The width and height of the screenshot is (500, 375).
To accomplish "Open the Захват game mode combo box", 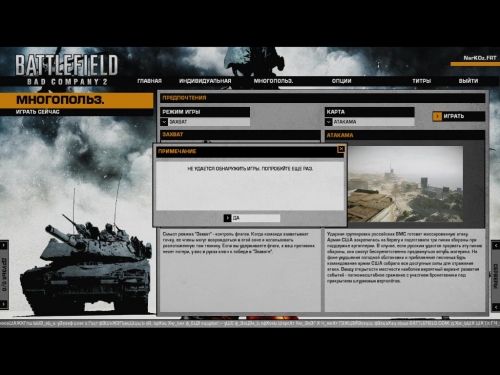I will click(x=205, y=122).
